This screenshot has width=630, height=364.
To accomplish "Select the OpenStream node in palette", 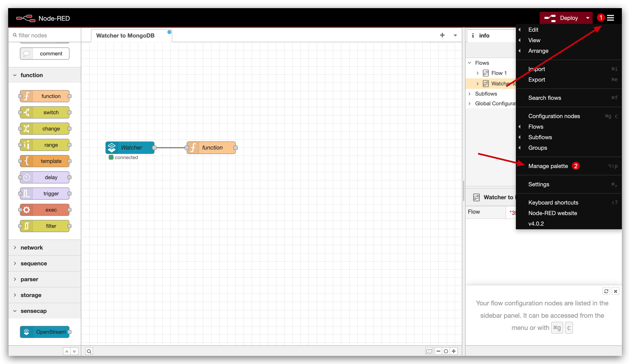I will [45, 332].
